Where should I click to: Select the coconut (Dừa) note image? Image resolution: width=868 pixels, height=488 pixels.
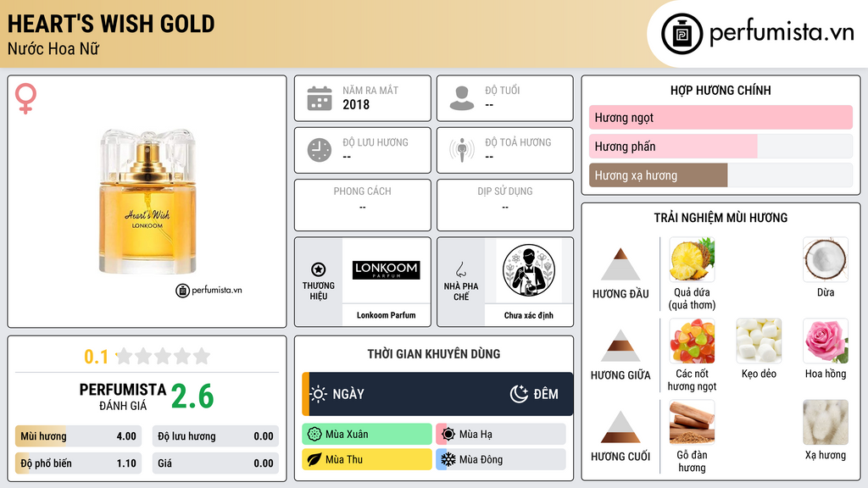point(826,259)
